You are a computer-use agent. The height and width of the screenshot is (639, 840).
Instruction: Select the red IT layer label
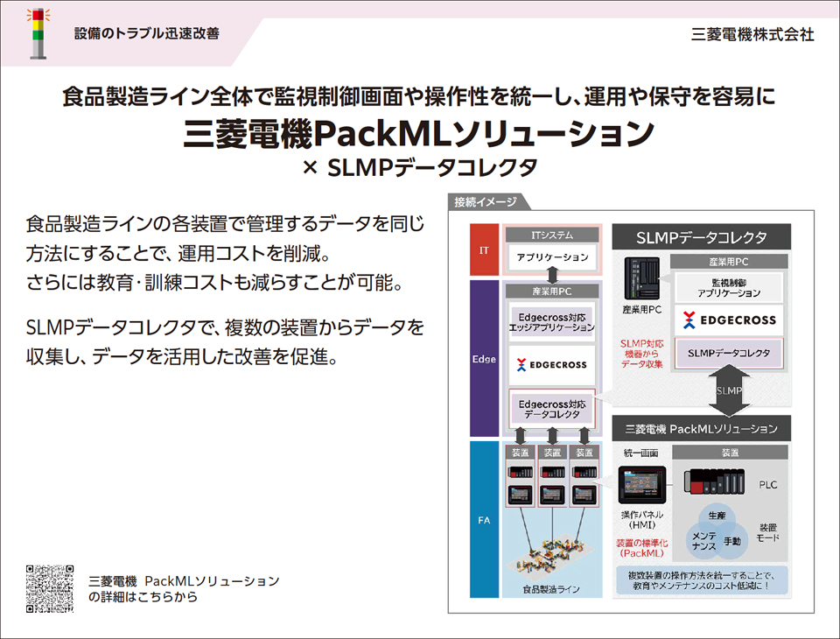[x=484, y=249]
